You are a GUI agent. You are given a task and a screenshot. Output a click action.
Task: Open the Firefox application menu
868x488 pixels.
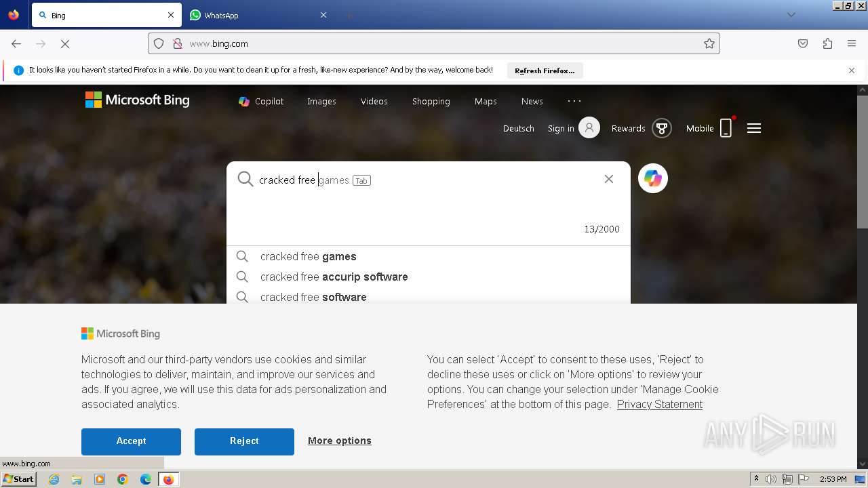[852, 43]
